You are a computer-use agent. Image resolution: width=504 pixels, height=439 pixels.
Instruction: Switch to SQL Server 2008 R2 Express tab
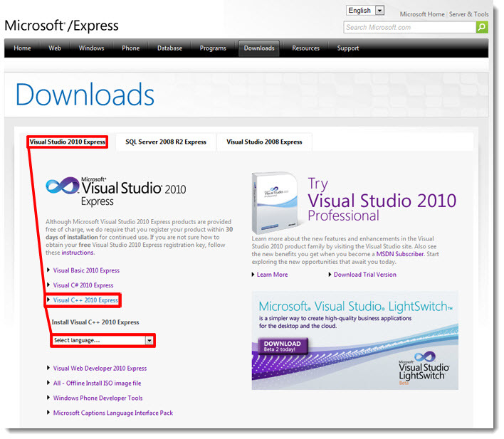click(166, 142)
